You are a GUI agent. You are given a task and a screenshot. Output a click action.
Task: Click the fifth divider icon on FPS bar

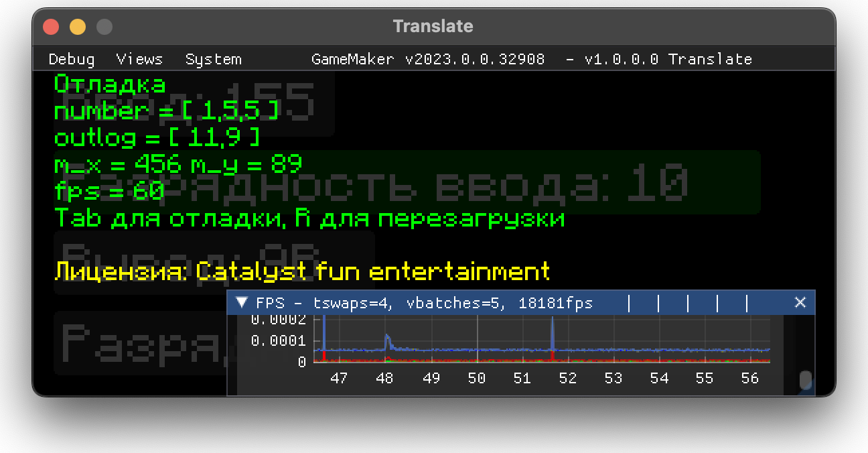tap(746, 302)
